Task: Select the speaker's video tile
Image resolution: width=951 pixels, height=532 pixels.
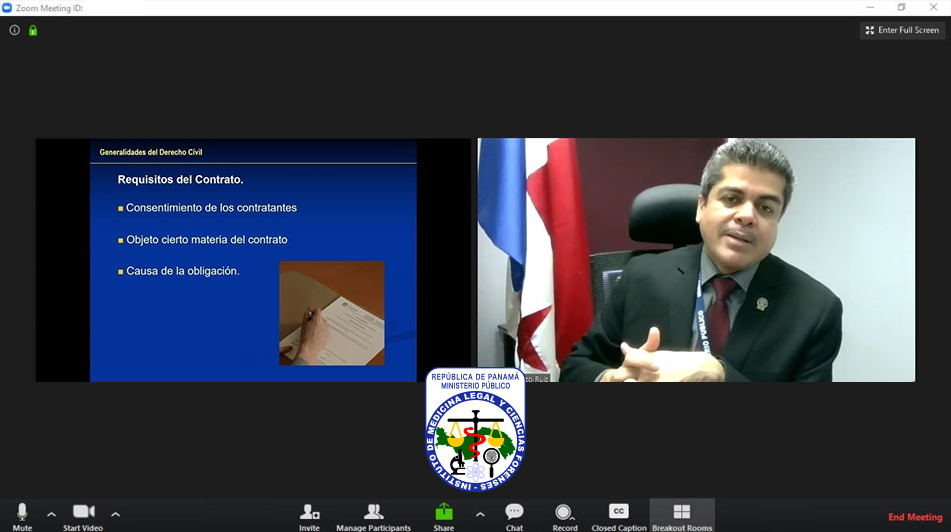Action: pyautogui.click(x=696, y=260)
